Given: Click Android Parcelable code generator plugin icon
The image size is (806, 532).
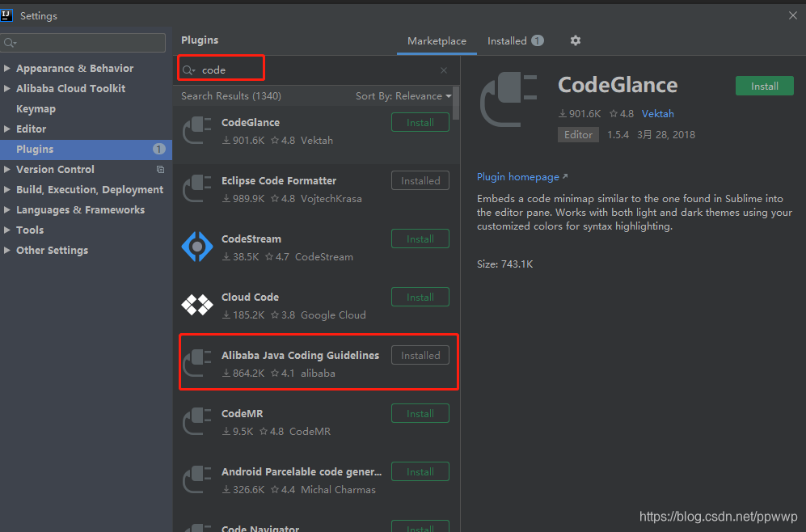Looking at the screenshot, I should pos(197,479).
